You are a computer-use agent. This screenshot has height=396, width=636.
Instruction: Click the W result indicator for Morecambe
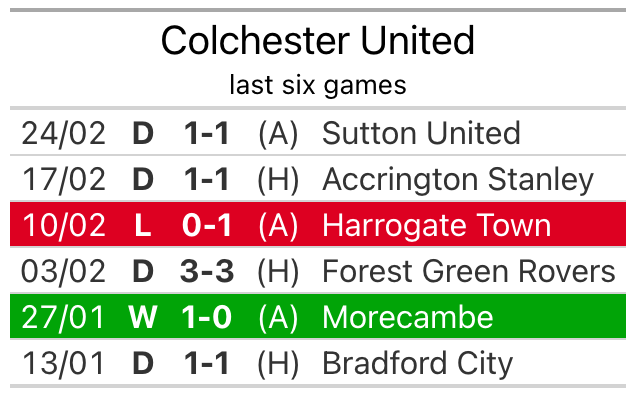click(x=143, y=317)
